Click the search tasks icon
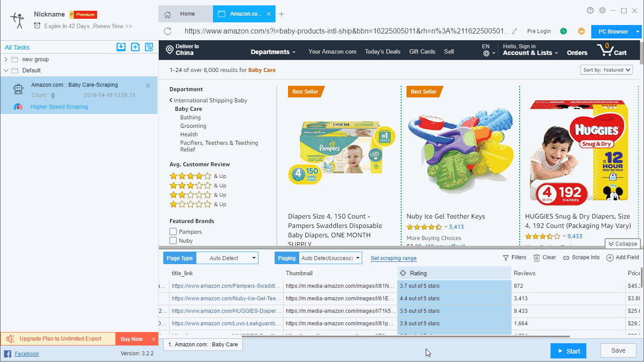The image size is (644, 362). coord(149,47)
